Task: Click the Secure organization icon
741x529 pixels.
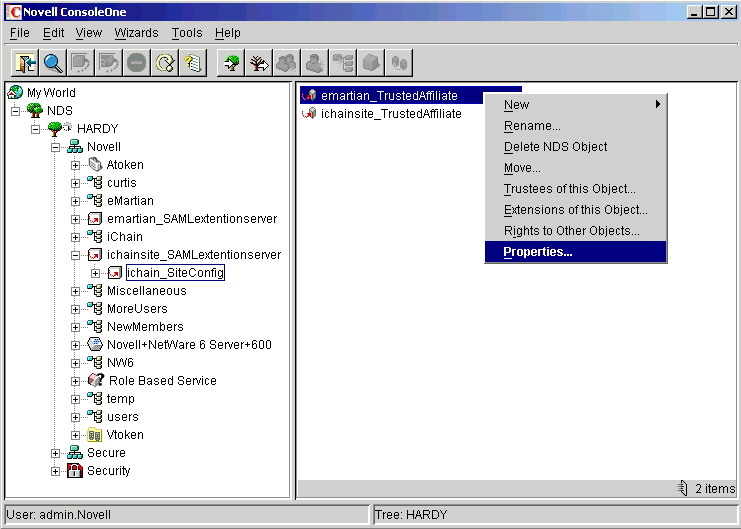Action: 75,452
